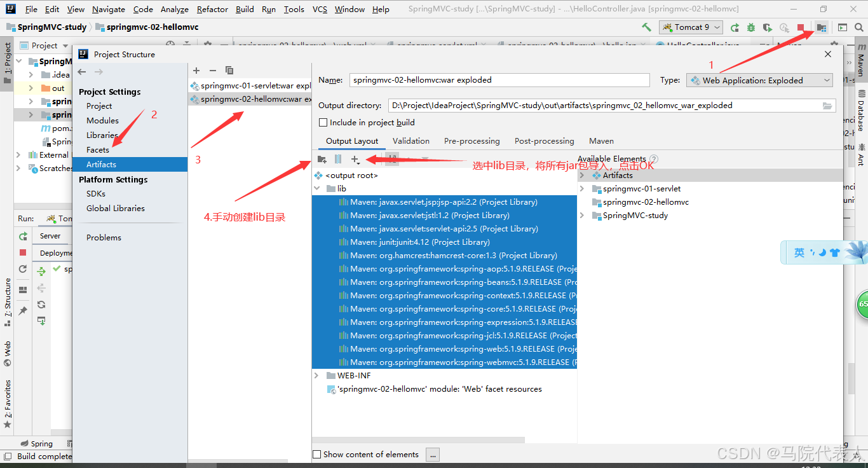
Task: Switch to the Pre-processing tab
Action: click(472, 141)
